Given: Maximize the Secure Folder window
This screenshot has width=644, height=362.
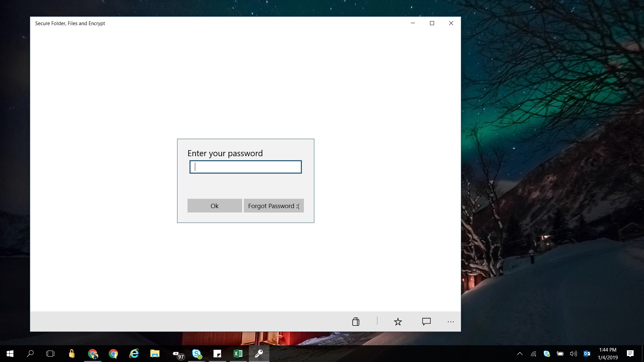Looking at the screenshot, I should pyautogui.click(x=432, y=23).
